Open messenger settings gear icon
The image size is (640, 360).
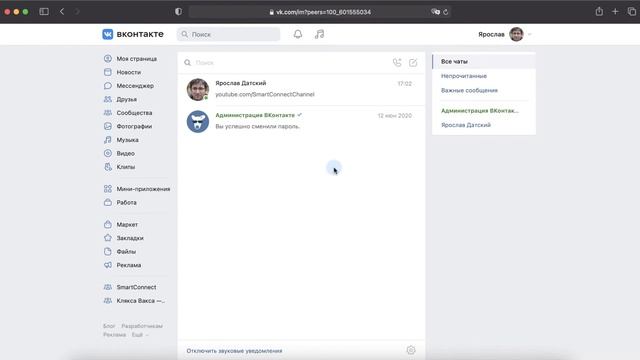tap(411, 350)
